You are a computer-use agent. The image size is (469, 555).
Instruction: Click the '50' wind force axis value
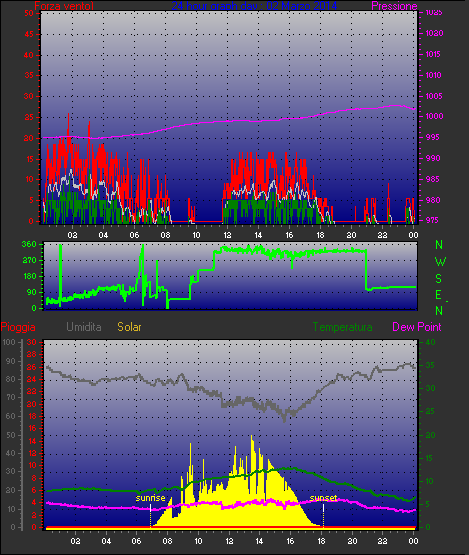[29, 13]
